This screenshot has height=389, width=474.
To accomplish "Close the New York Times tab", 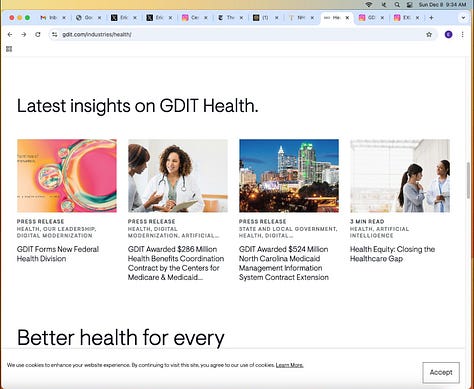I will point(241,18).
